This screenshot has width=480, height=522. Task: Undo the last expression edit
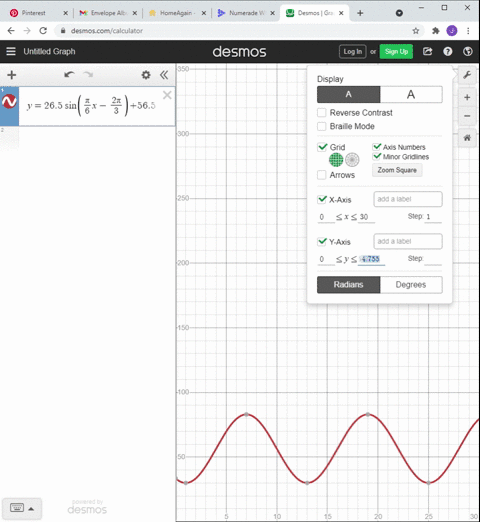click(69, 75)
